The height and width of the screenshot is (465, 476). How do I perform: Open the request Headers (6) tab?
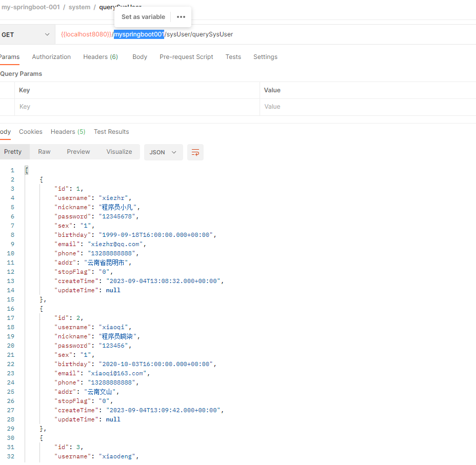point(101,57)
